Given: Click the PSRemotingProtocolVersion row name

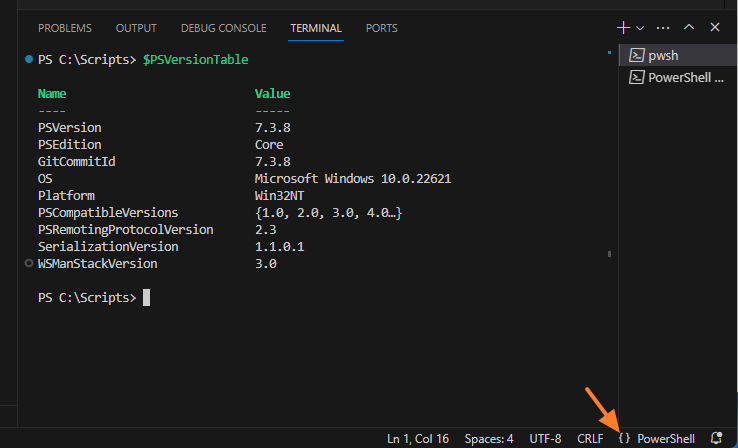Looking at the screenshot, I should click(126, 230).
